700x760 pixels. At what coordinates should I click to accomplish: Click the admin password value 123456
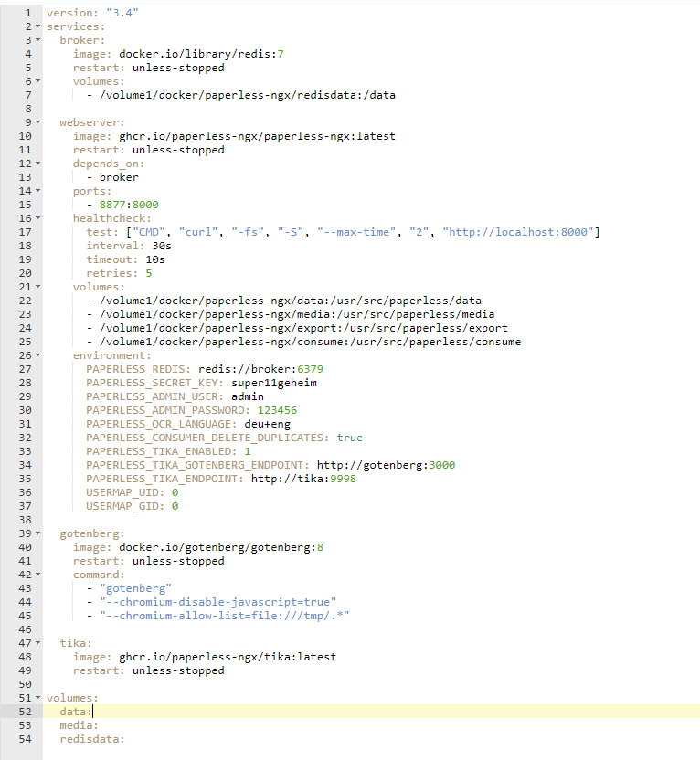[x=277, y=410]
